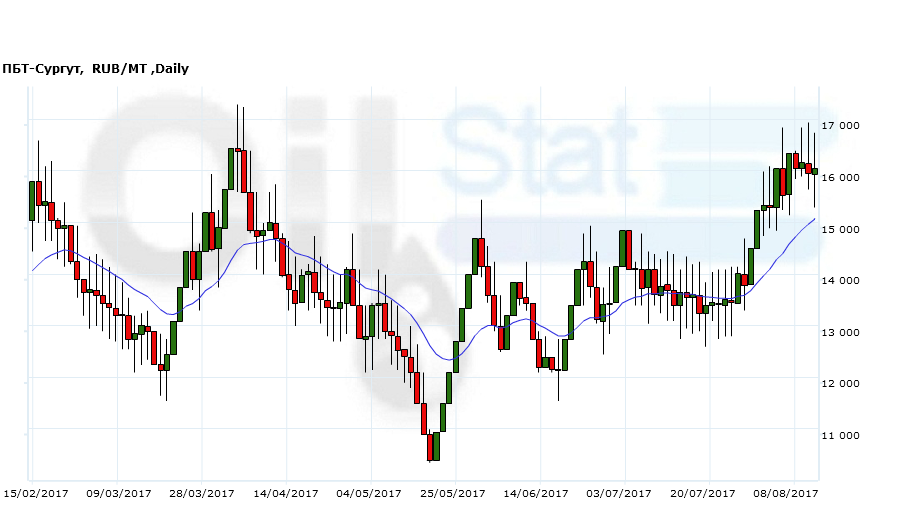Select the 25/05/2017 date label
Viewport: 909px width, 509px height.
click(452, 493)
